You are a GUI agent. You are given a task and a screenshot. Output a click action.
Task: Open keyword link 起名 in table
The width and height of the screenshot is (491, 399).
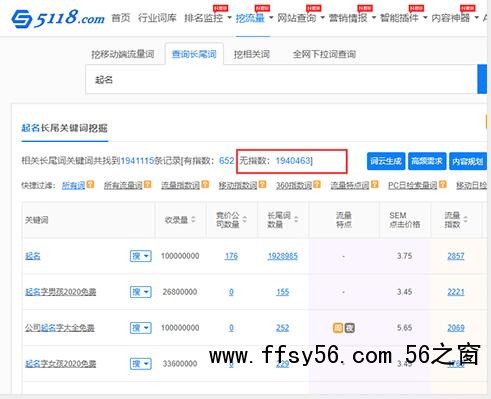33,256
